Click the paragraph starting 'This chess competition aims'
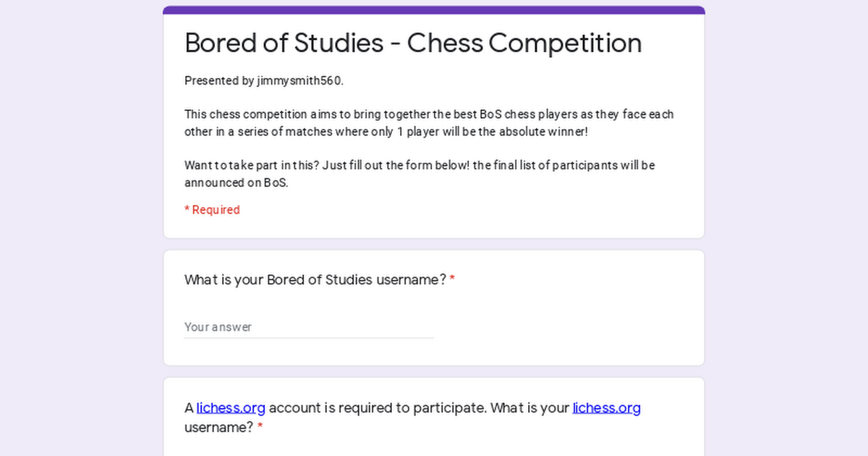 point(429,123)
